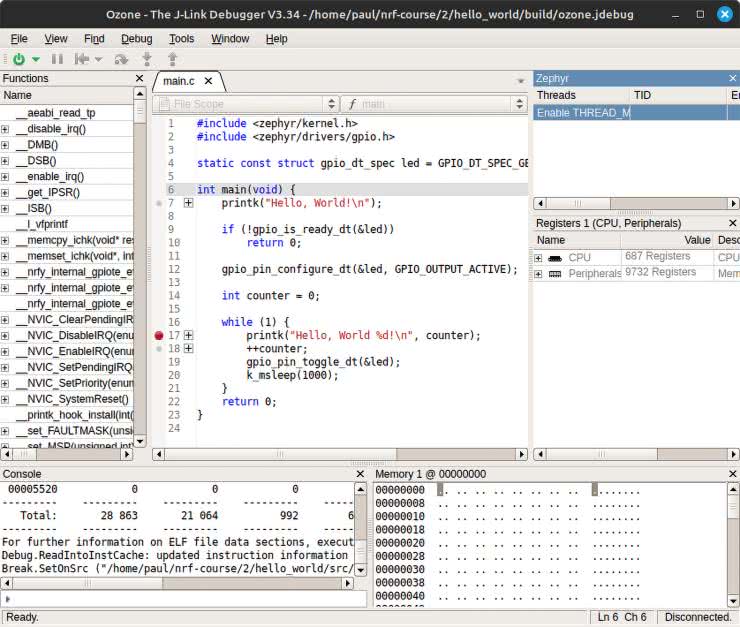Select the Enable THREAD_M row in Zephyr
Image resolution: width=740 pixels, height=627 pixels.
click(x=583, y=113)
